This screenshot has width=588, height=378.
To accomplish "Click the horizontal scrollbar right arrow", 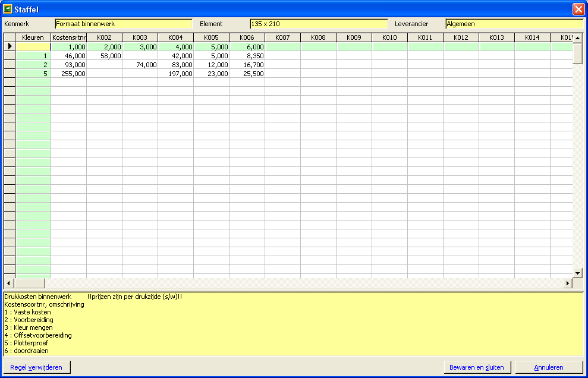I will (568, 283).
